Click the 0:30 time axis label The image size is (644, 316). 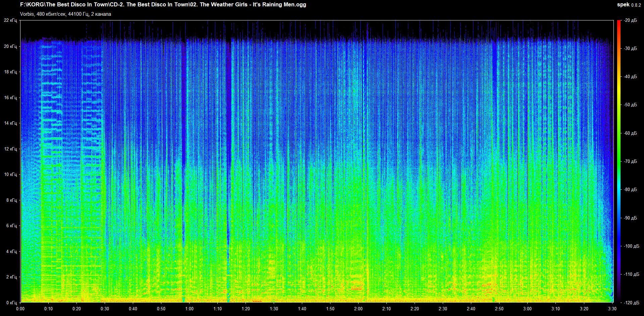(x=105, y=309)
